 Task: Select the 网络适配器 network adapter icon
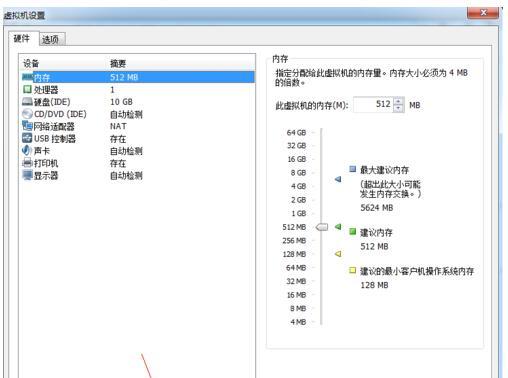[x=27, y=126]
